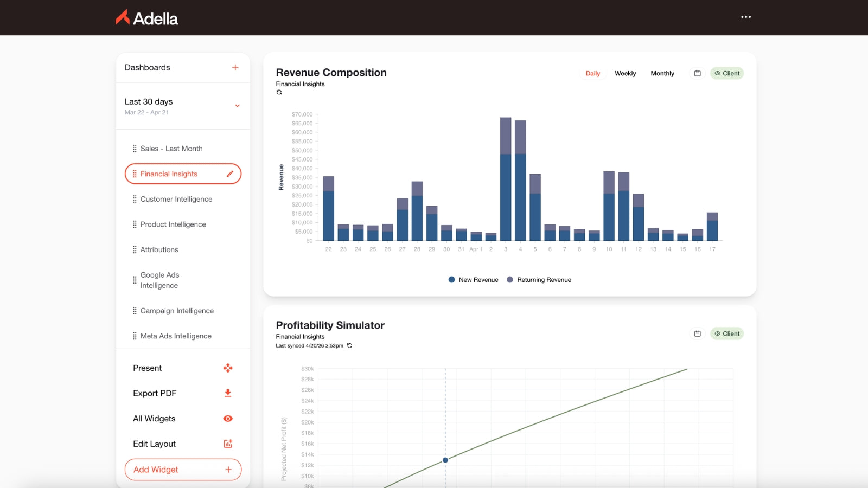This screenshot has width=868, height=488.
Task: Refresh the Profitability Simulator sync icon
Action: point(349,345)
